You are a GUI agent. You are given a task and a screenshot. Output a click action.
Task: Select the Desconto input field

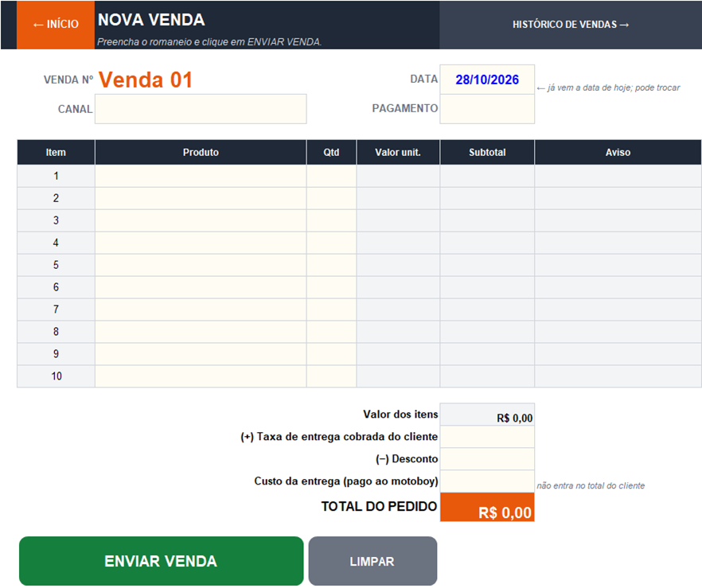click(x=487, y=459)
